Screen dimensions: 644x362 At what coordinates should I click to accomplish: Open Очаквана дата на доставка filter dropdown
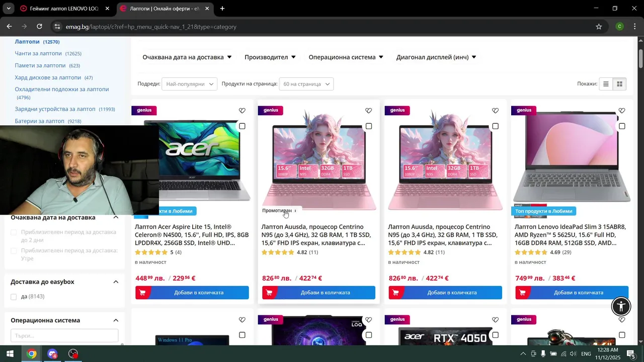pos(187,57)
